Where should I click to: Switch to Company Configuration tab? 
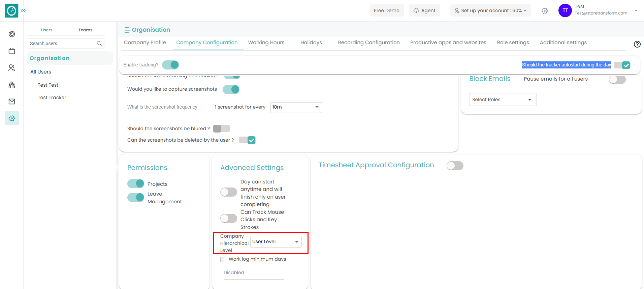tap(207, 42)
